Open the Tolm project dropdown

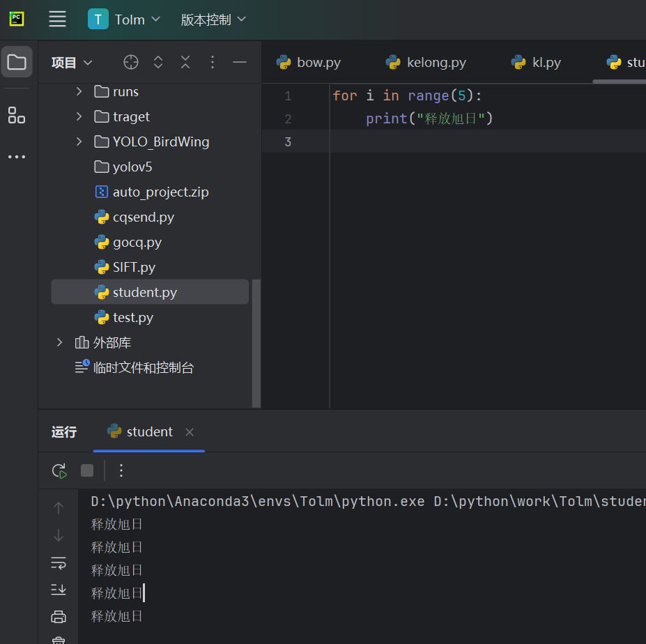point(124,20)
